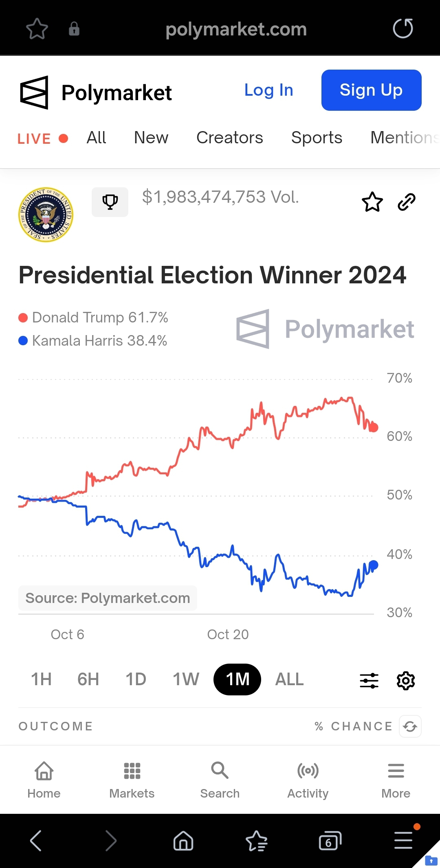
Task: Reload the page in browser
Action: pyautogui.click(x=403, y=28)
